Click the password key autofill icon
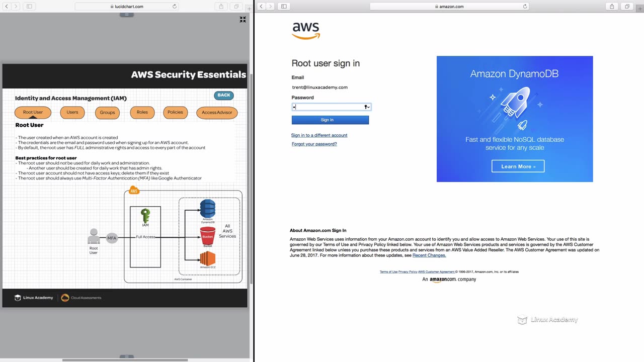Screen dimensions: 644x362 (x=367, y=107)
